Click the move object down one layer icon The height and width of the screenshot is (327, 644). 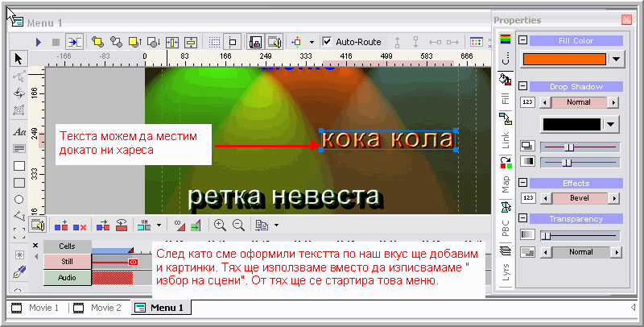point(154,42)
